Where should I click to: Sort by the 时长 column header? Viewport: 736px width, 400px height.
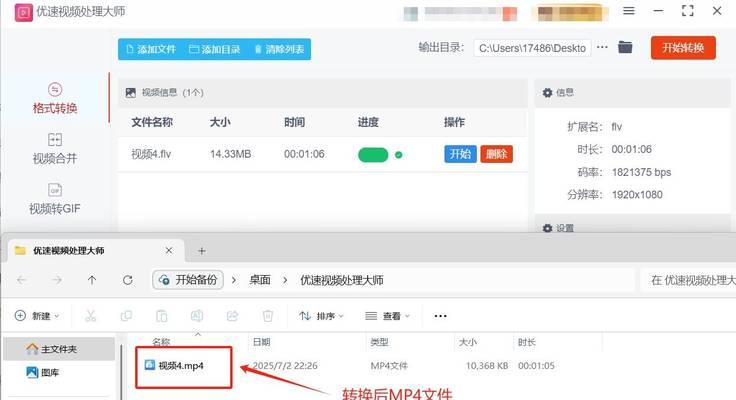click(x=527, y=342)
